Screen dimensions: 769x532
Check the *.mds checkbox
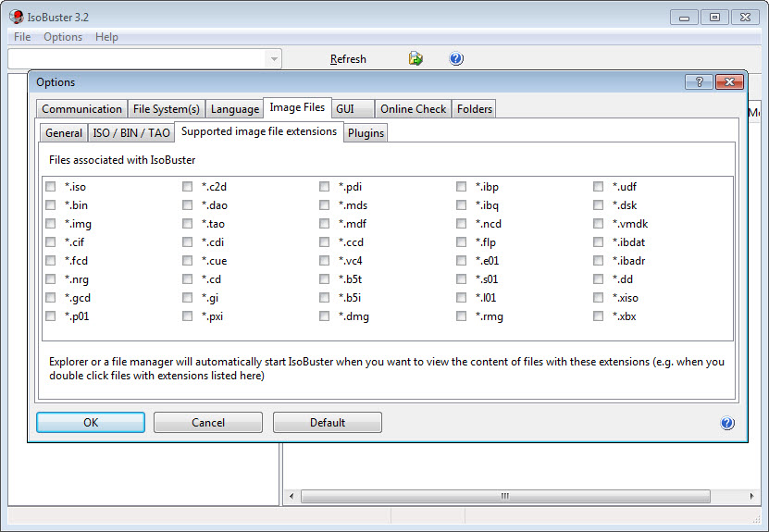tap(324, 205)
